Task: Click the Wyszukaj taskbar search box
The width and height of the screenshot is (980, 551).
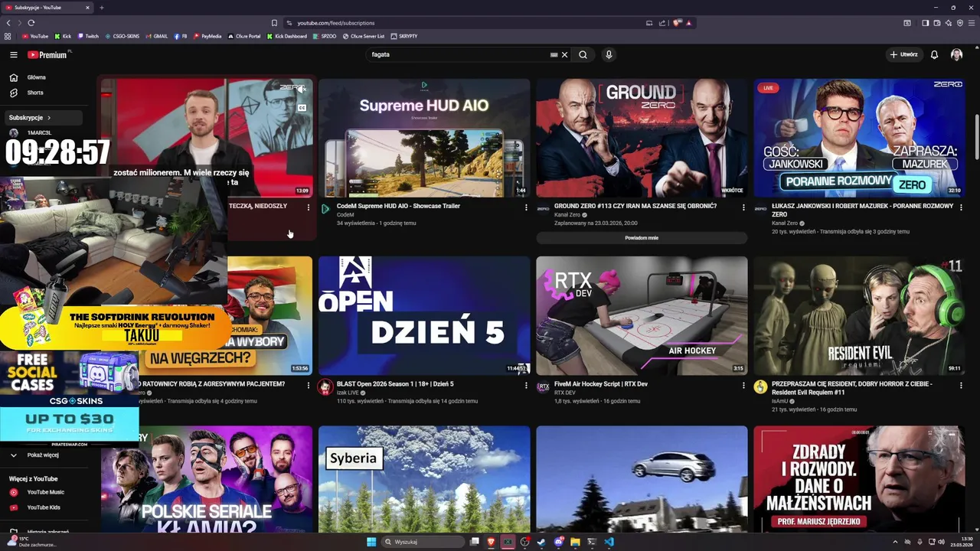Action: (423, 542)
